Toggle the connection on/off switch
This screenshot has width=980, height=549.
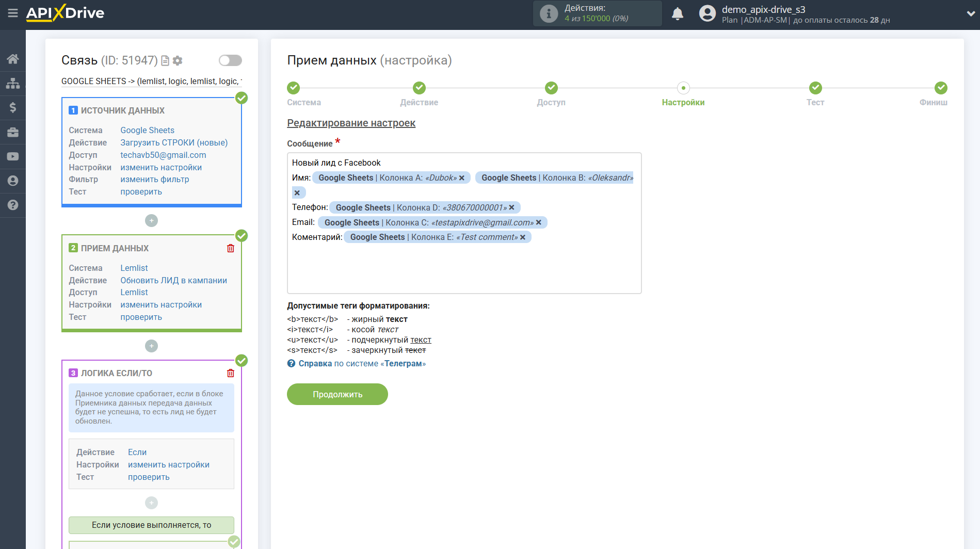tap(230, 60)
